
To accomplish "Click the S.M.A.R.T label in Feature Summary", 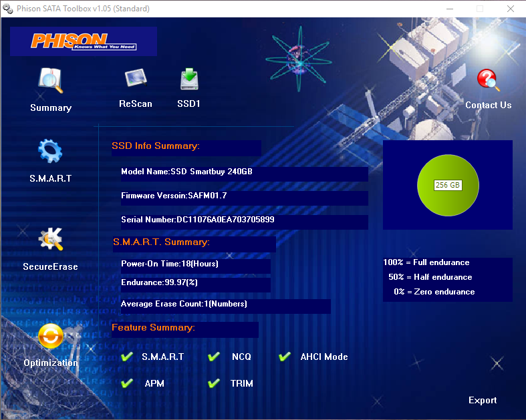I will (x=162, y=357).
